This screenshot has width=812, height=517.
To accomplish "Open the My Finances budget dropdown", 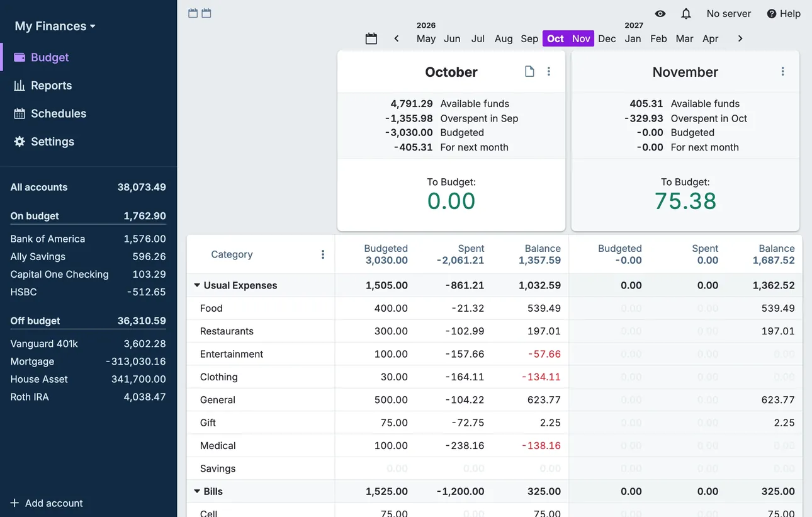I will click(55, 26).
